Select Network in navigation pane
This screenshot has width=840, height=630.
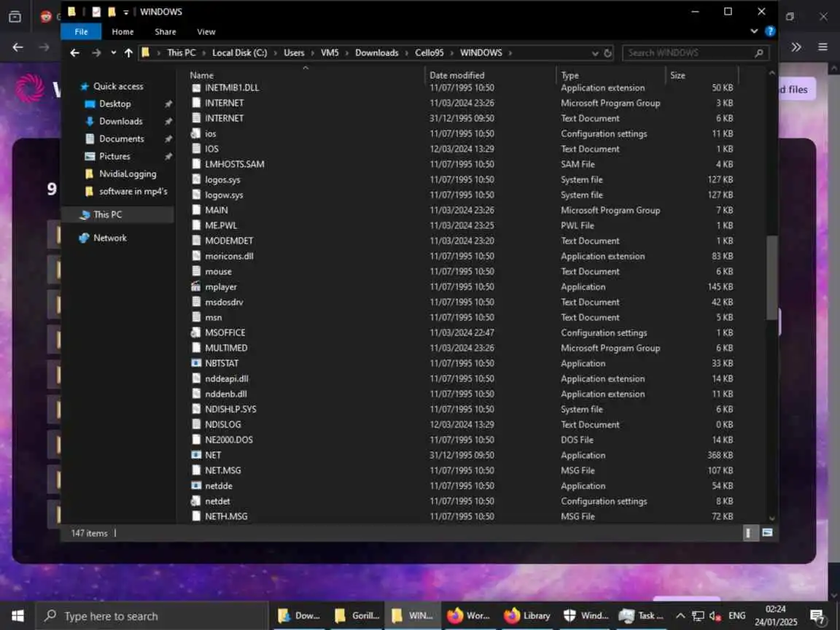pos(110,238)
